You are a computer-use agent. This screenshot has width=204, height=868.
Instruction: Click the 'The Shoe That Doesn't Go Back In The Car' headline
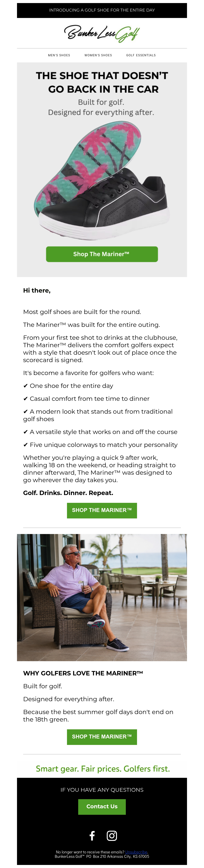tap(102, 82)
